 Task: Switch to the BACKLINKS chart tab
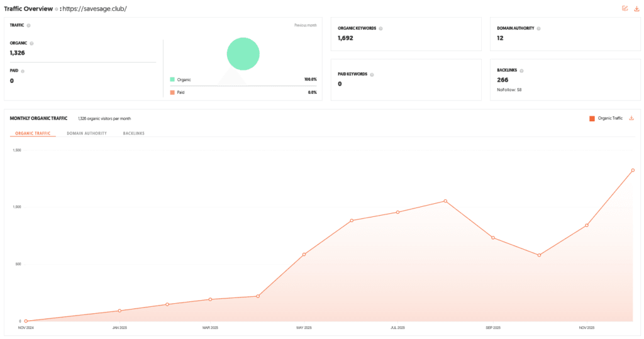coord(133,133)
